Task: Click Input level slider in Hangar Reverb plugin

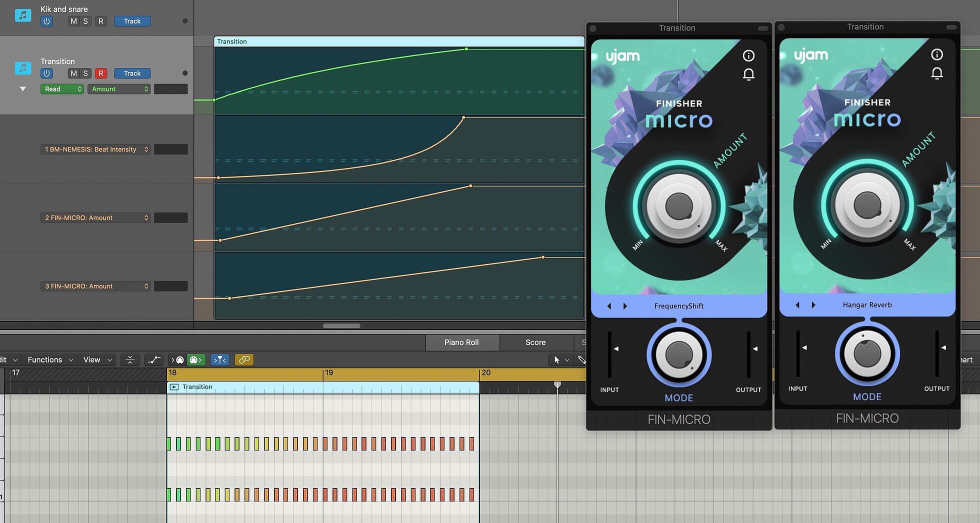Action: tap(798, 353)
